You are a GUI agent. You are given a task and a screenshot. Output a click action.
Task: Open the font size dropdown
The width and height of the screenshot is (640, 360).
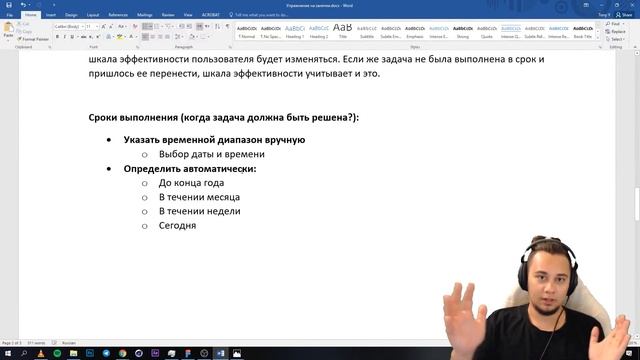(x=97, y=27)
